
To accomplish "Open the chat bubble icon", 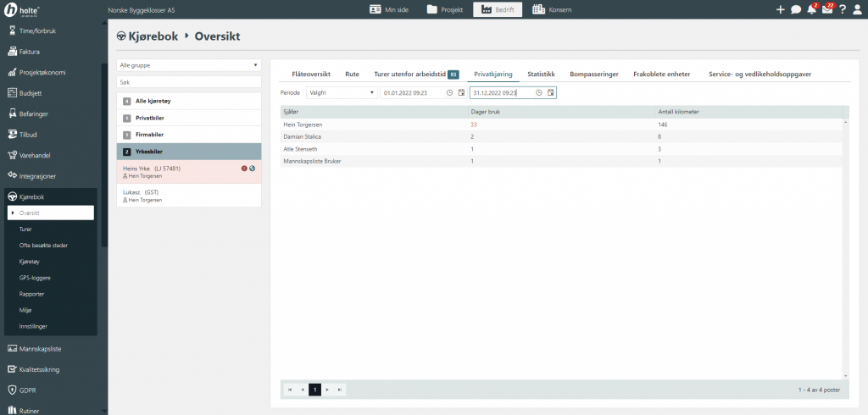I will (796, 10).
